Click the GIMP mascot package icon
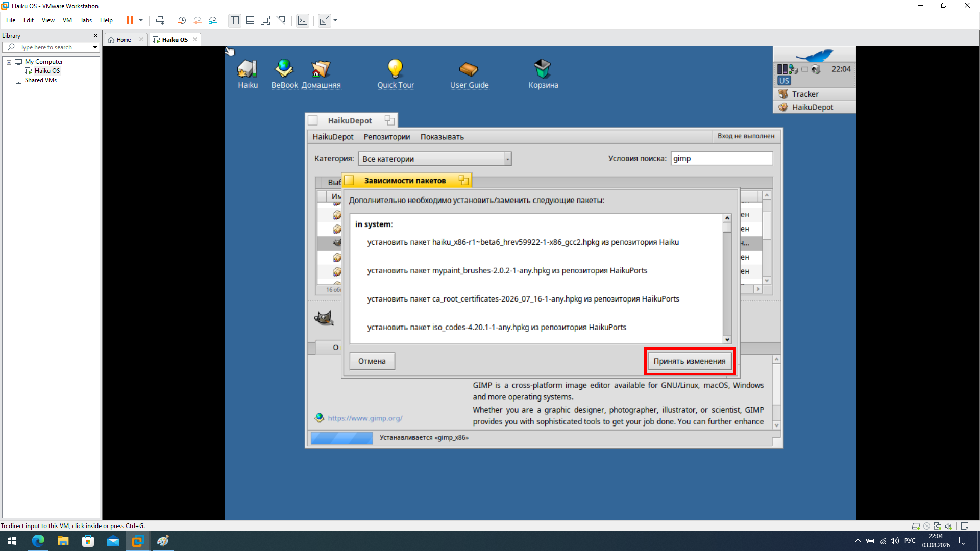 click(x=324, y=318)
